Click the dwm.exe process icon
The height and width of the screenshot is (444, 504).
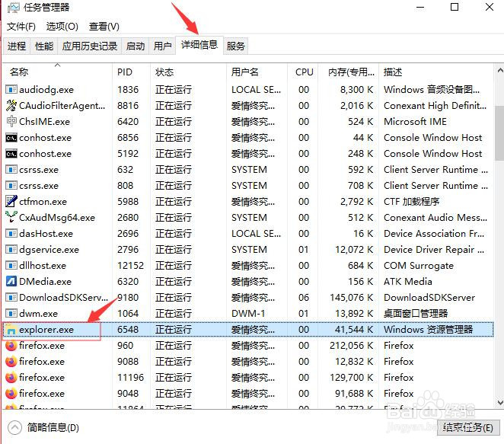pyautogui.click(x=11, y=314)
